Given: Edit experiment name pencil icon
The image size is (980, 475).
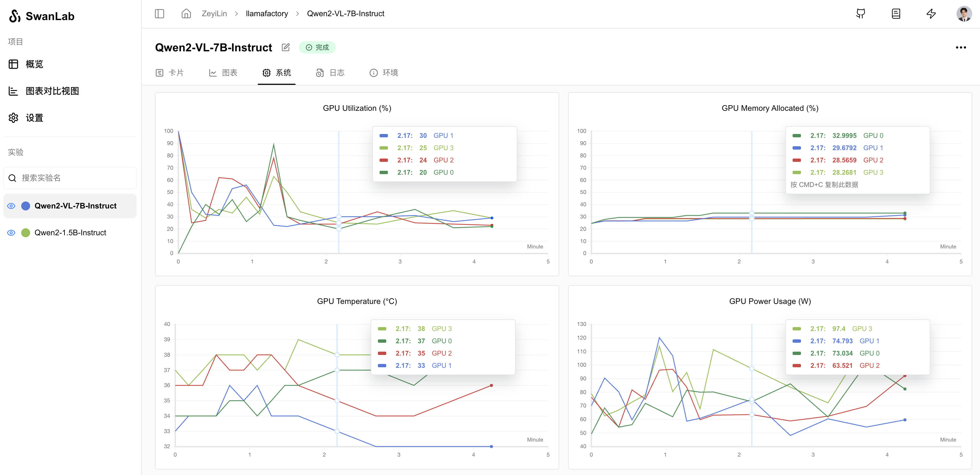Looking at the screenshot, I should 286,47.
